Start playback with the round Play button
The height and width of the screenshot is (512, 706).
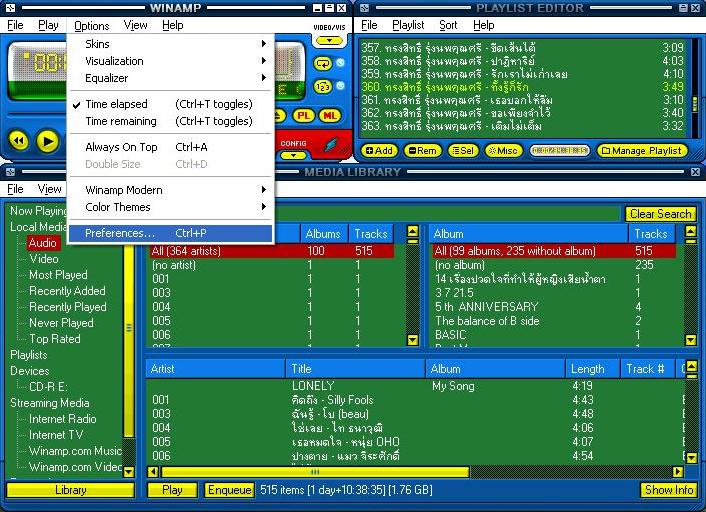click(48, 141)
